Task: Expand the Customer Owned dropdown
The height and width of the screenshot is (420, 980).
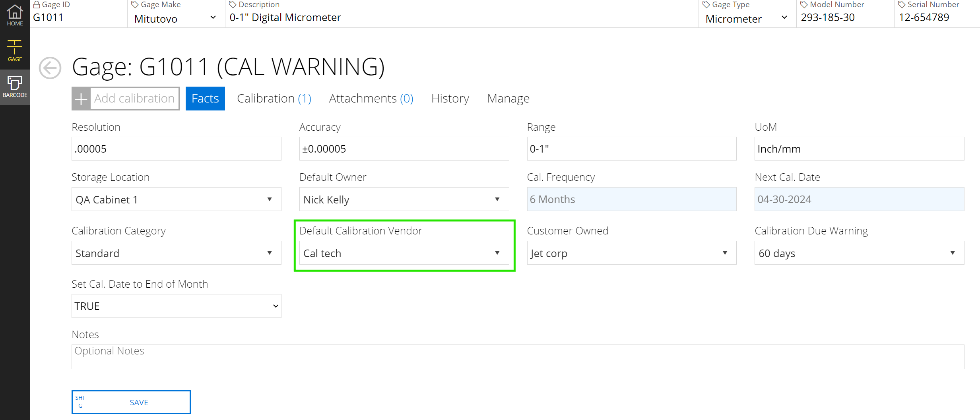Action: [x=632, y=253]
